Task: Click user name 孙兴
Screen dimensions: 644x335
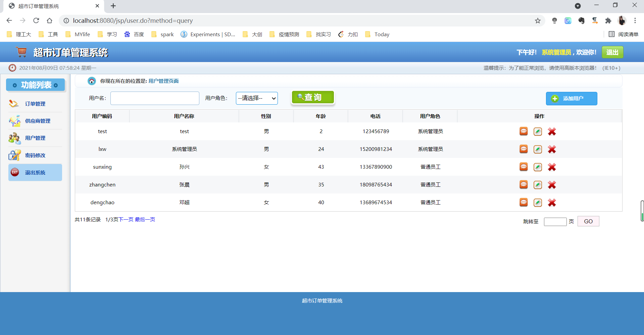Action: 185,167
